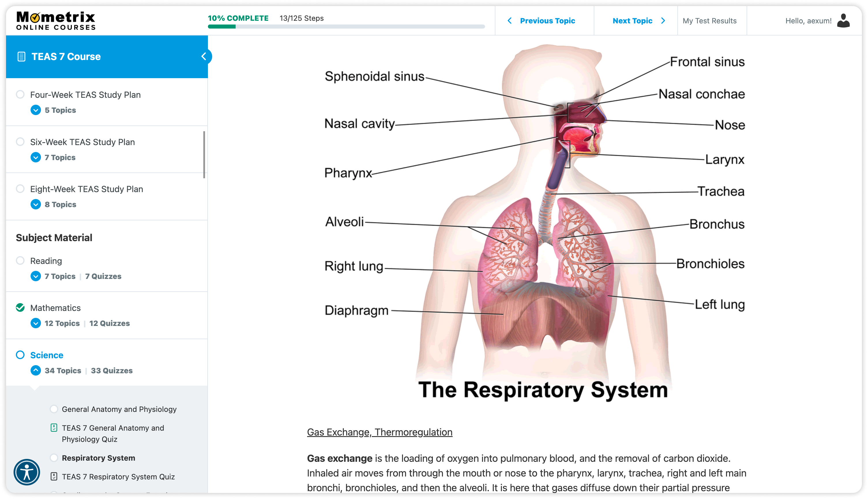Click the TEAS 7 General Anatomy quiz icon
The width and height of the screenshot is (868, 499).
[54, 427]
